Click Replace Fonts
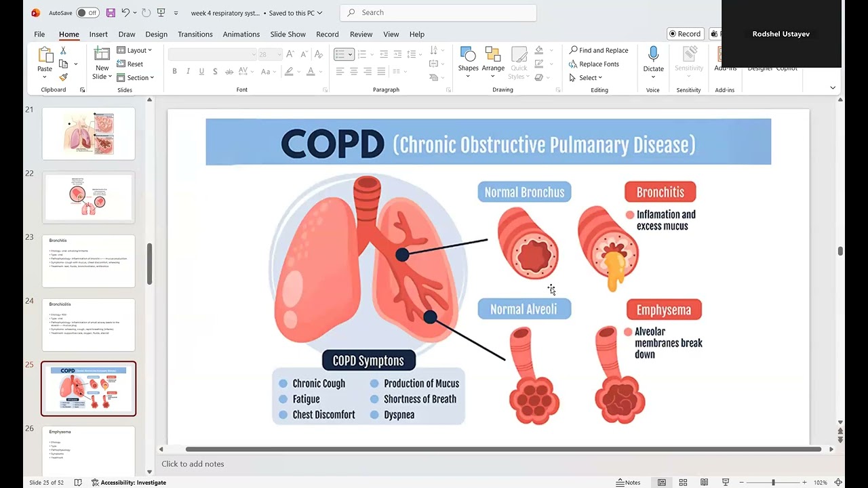The width and height of the screenshot is (868, 488). (594, 64)
